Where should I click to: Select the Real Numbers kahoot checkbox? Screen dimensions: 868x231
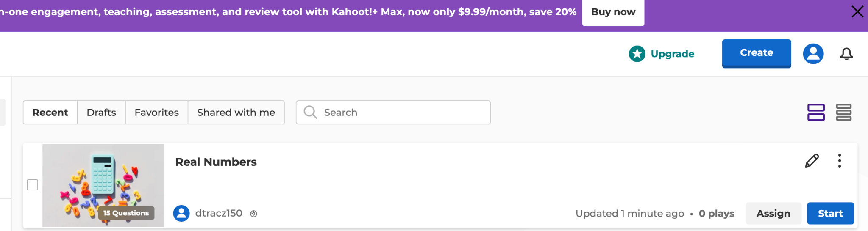click(x=33, y=185)
